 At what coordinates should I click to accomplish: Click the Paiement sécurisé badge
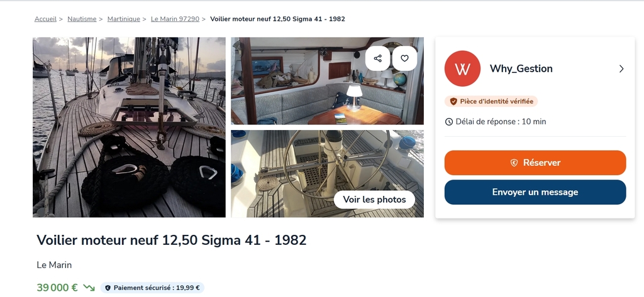click(x=152, y=288)
